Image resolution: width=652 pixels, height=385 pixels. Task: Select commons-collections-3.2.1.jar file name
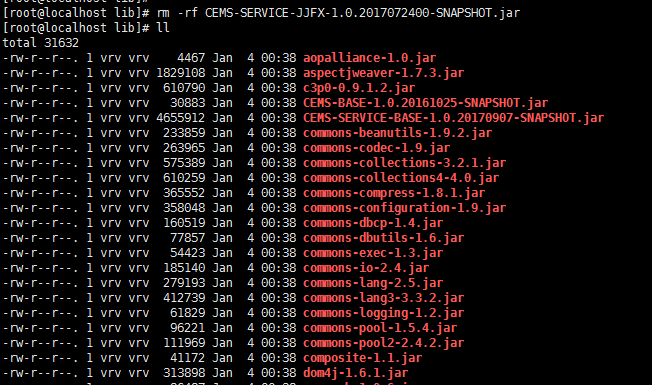coord(404,163)
